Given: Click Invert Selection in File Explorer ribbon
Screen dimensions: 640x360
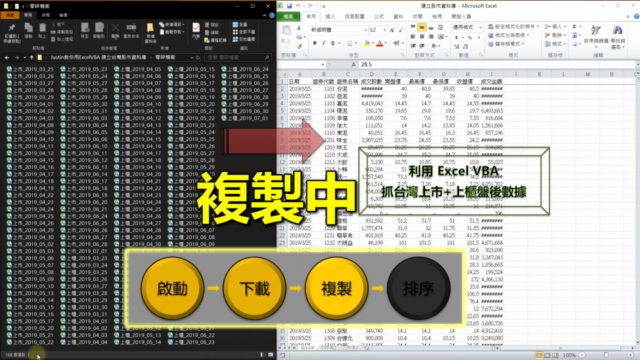Looking at the screenshot, I should 244,39.
